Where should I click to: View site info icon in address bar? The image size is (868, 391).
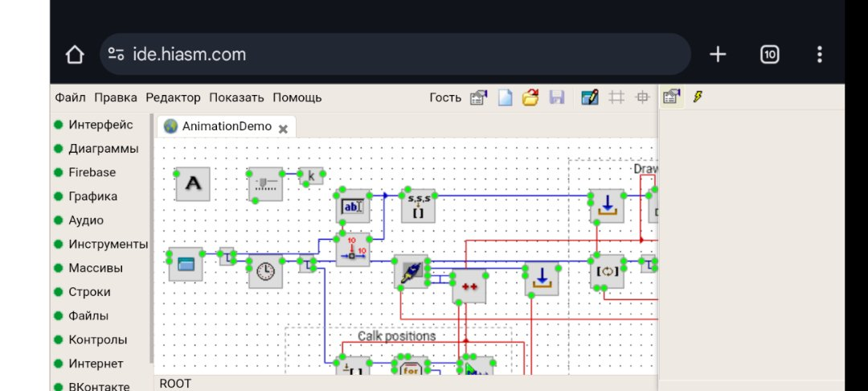[x=116, y=54]
